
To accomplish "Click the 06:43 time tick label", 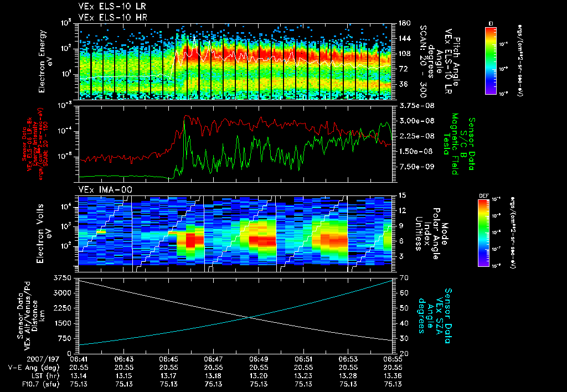I will (123, 359).
